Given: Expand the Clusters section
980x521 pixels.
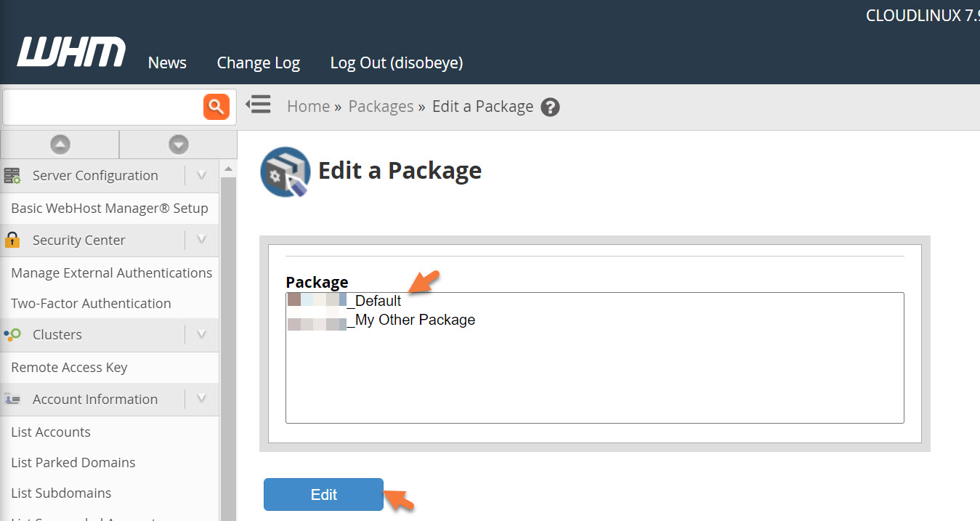Looking at the screenshot, I should pos(201,334).
